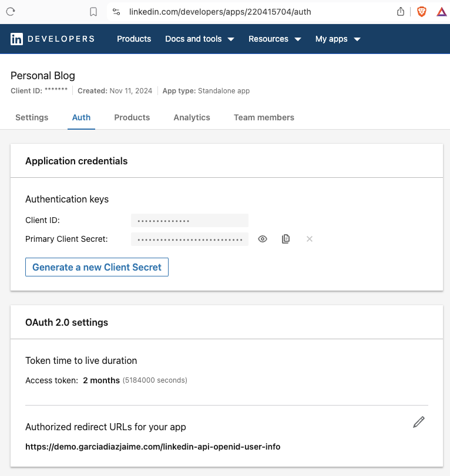Image resolution: width=450 pixels, height=476 pixels.
Task: Switch to the Settings tab
Action: 31,117
